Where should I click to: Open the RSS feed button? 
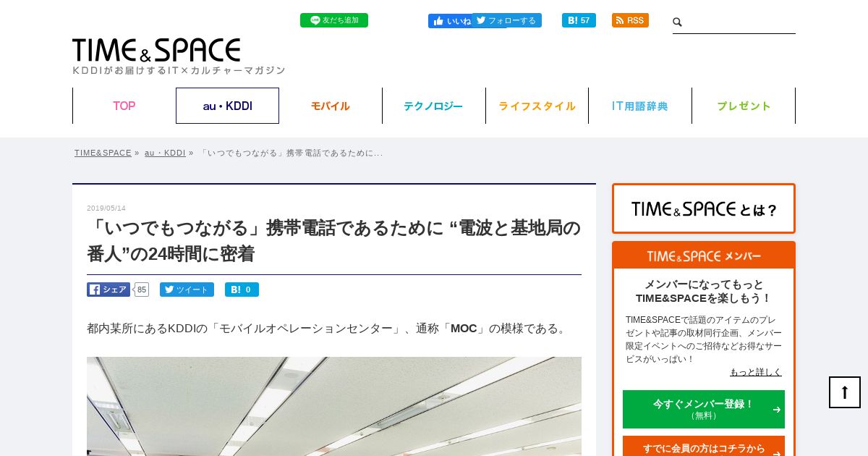(630, 20)
